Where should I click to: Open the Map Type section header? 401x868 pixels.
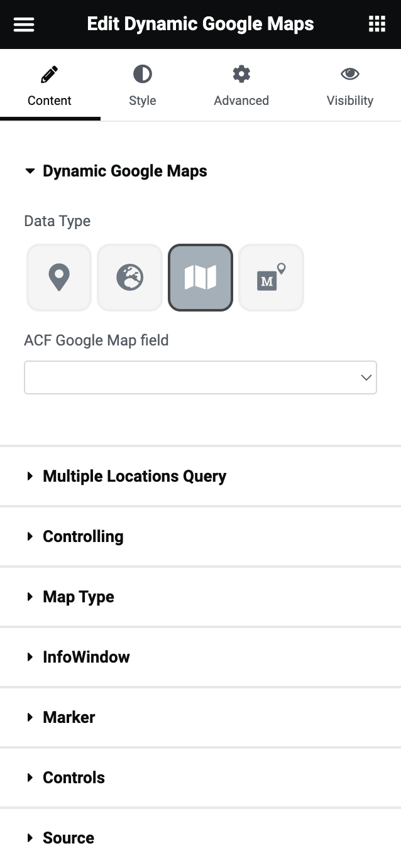pos(78,597)
